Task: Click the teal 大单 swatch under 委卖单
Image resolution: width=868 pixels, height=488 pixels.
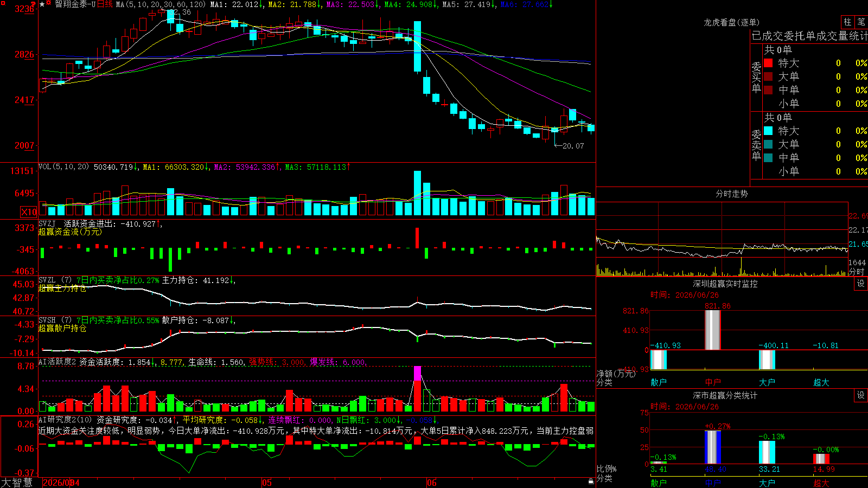Action: [768, 144]
